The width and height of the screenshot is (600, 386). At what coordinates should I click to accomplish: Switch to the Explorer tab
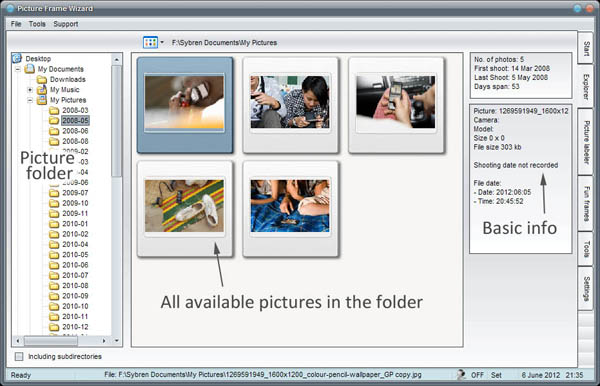click(585, 86)
